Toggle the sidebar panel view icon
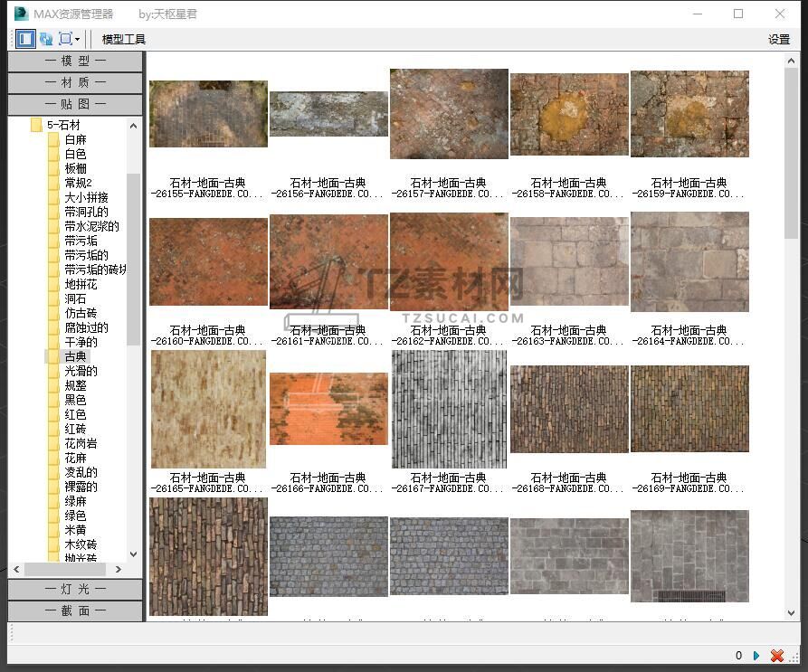The width and height of the screenshot is (808, 672). 25,39
